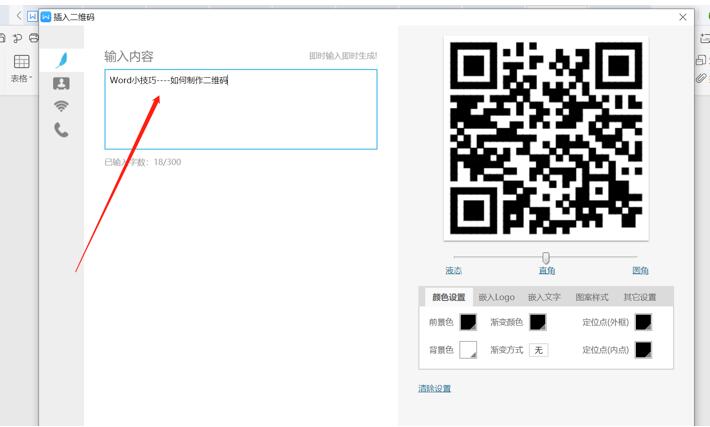Open the 背景色 white color swatch
This screenshot has height=427, width=710.
pyautogui.click(x=468, y=350)
